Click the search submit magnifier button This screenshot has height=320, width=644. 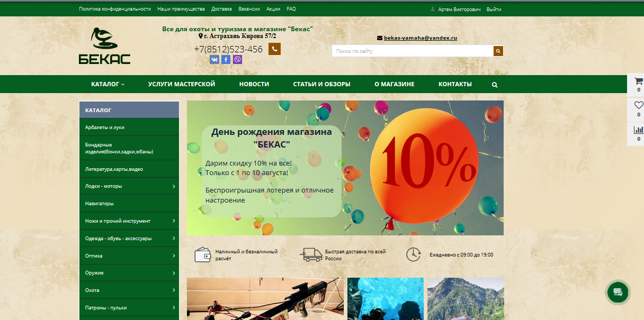tap(498, 51)
